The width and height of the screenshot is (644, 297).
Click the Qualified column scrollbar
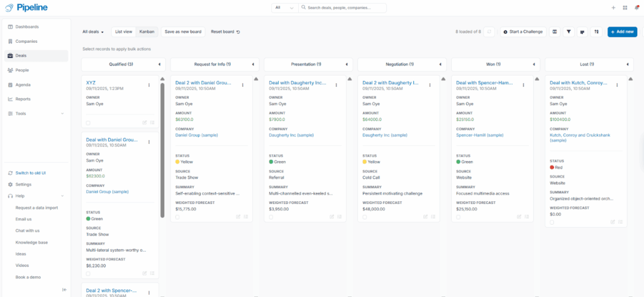pyautogui.click(x=162, y=151)
